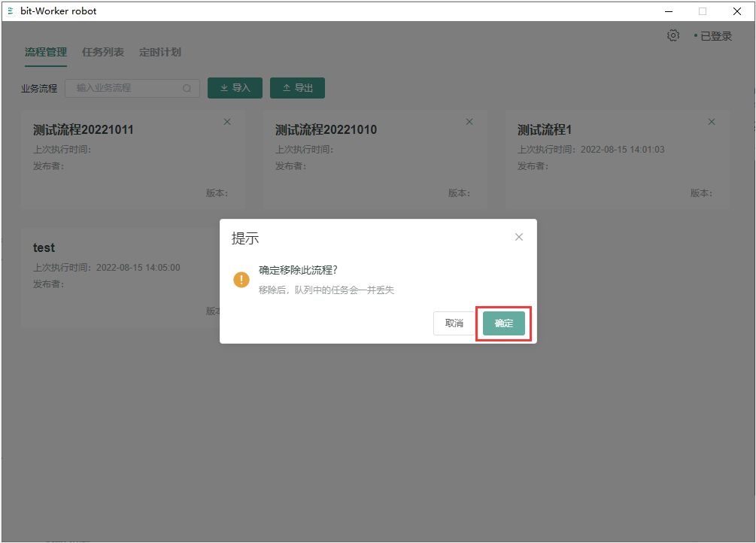Click the X on the 测试流程20221010 card
The image size is (756, 543).
[x=469, y=122]
